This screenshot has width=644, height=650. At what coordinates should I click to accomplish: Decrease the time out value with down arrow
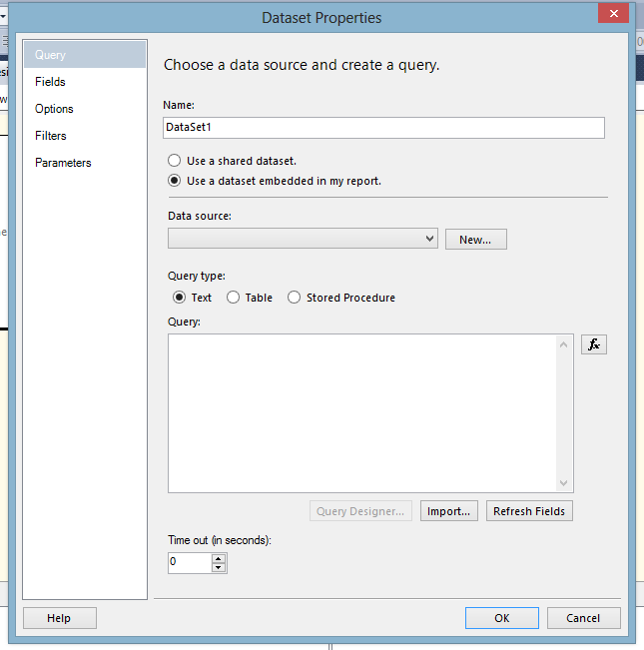point(219,567)
